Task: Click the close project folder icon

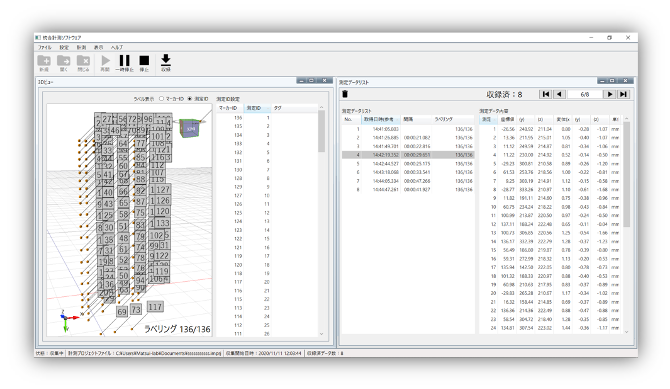Action: 83,61
